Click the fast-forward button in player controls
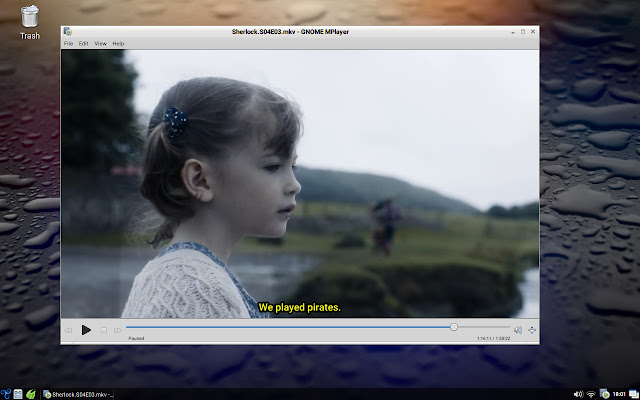640x400 pixels. 118,330
